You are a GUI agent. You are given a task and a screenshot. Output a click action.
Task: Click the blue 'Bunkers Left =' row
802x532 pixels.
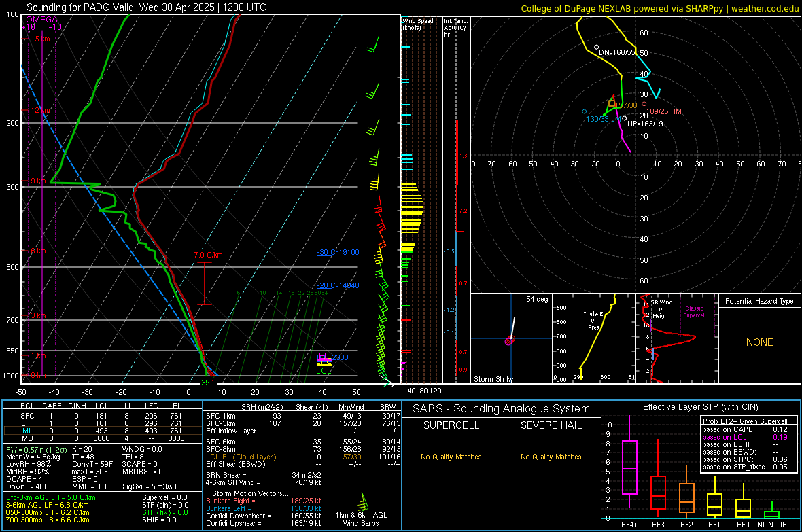[264, 508]
